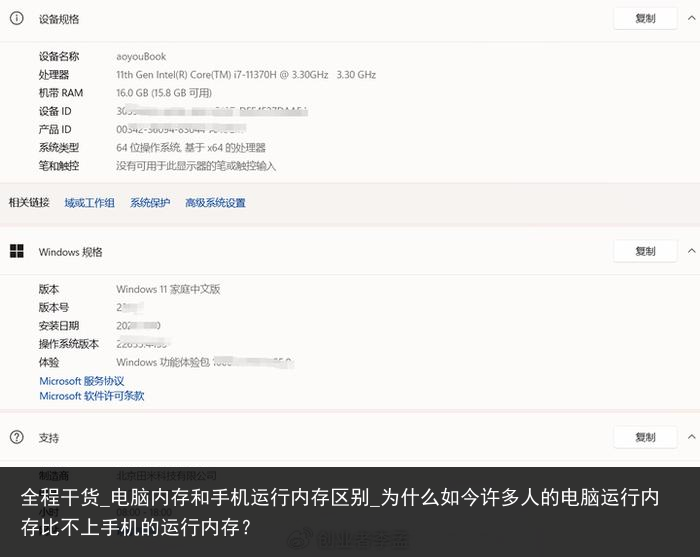Select the Windows 11 家庭中文版 edition value
The height and width of the screenshot is (557, 700).
point(168,289)
